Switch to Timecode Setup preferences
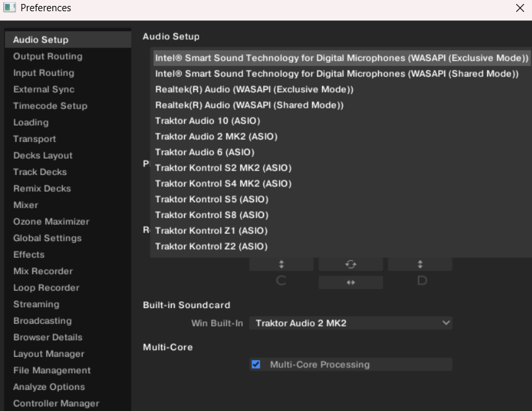532x411 pixels. click(50, 106)
